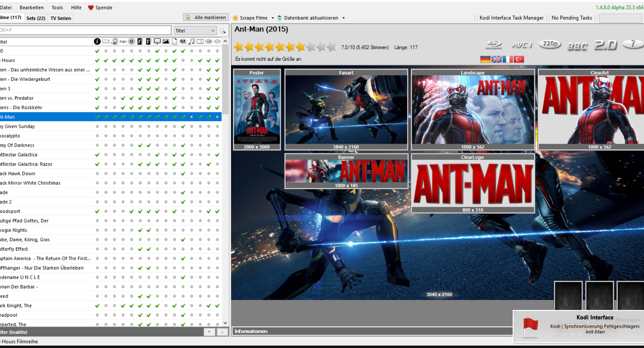The image size is (644, 348).
Task: Click the 'T' extrathumbs column header icon
Action: coord(148,41)
